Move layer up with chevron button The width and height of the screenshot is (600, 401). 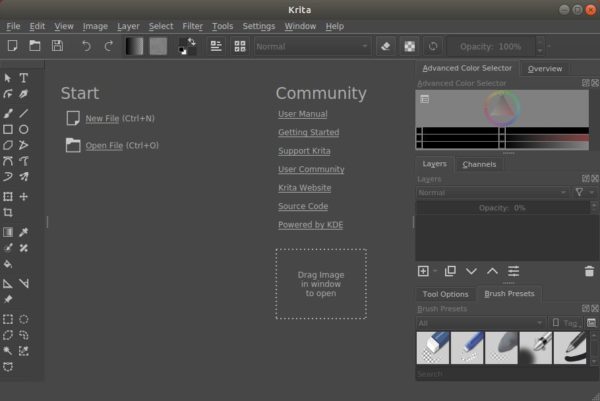click(492, 271)
